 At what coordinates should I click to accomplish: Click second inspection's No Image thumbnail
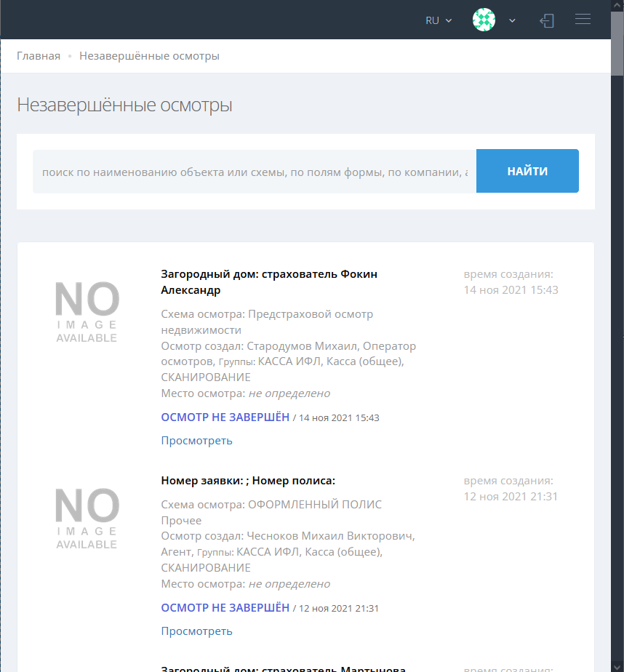click(x=87, y=518)
